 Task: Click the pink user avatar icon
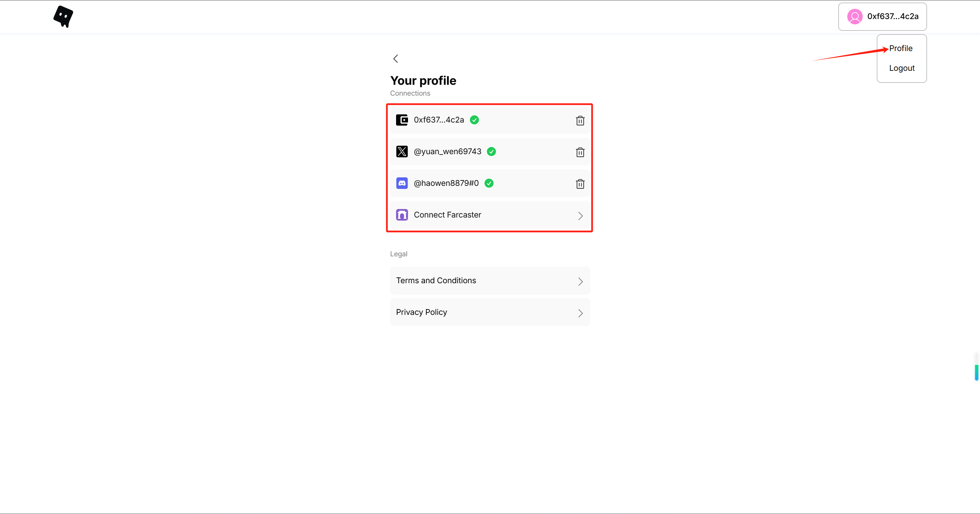[854, 17]
